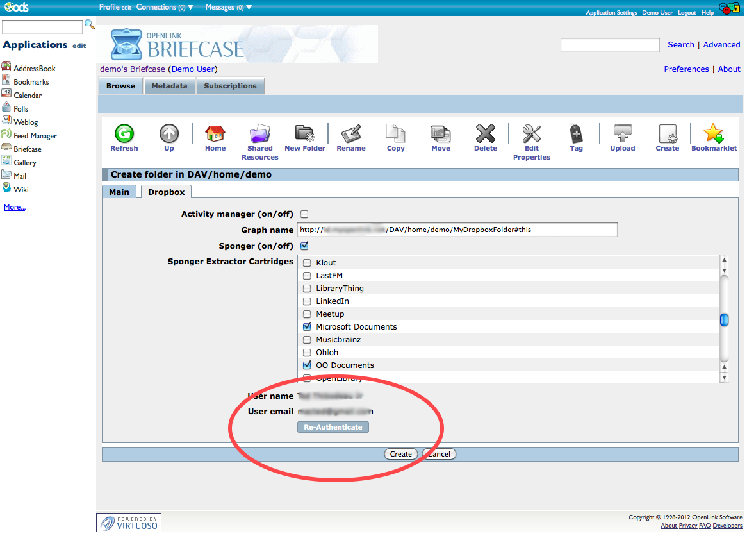The height and width of the screenshot is (545, 756).
Task: Click the Upload toolbar icon
Action: tap(622, 134)
